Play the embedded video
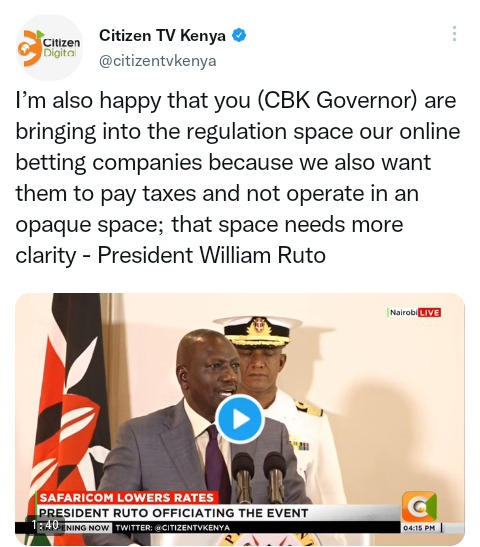This screenshot has width=480, height=547. [x=240, y=419]
